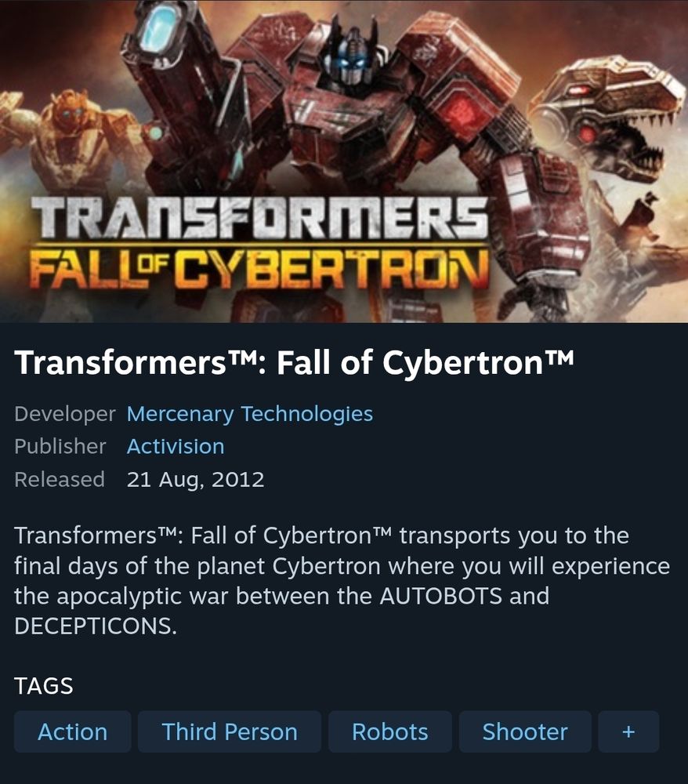The height and width of the screenshot is (784, 688).
Task: Click the game description paragraph
Action: coord(342,580)
